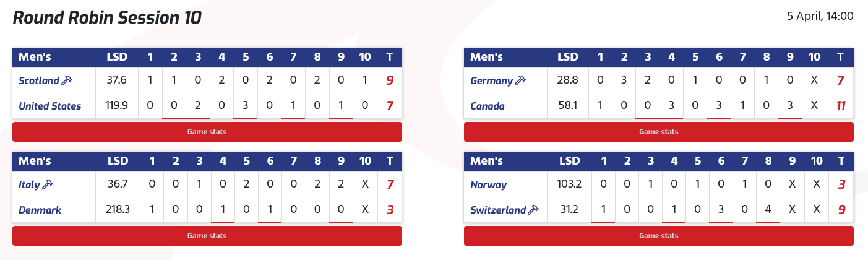Go to the Canada team page

click(x=488, y=106)
